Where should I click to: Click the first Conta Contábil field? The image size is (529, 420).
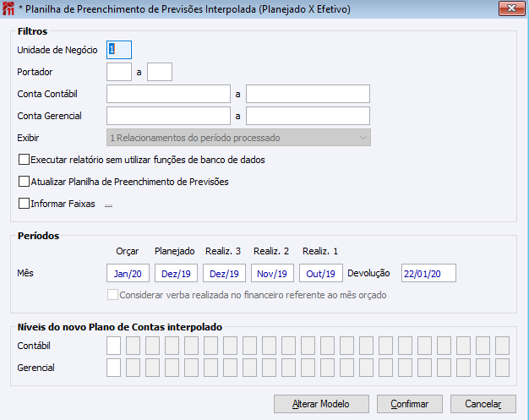(x=168, y=93)
